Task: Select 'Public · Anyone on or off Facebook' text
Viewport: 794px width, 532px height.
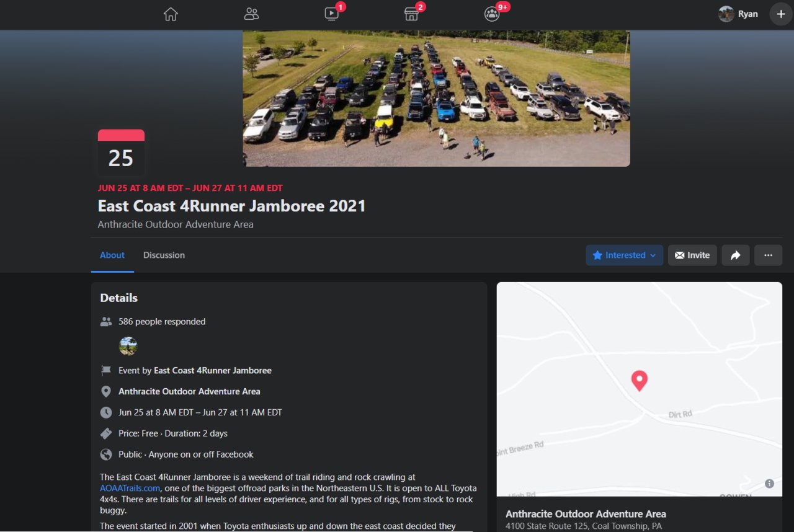Action: point(186,454)
